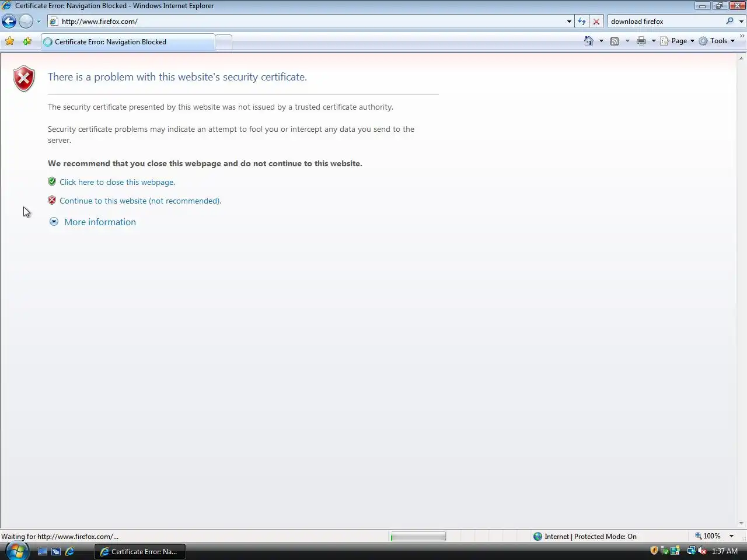Expand the address bar history dropdown

569,22
